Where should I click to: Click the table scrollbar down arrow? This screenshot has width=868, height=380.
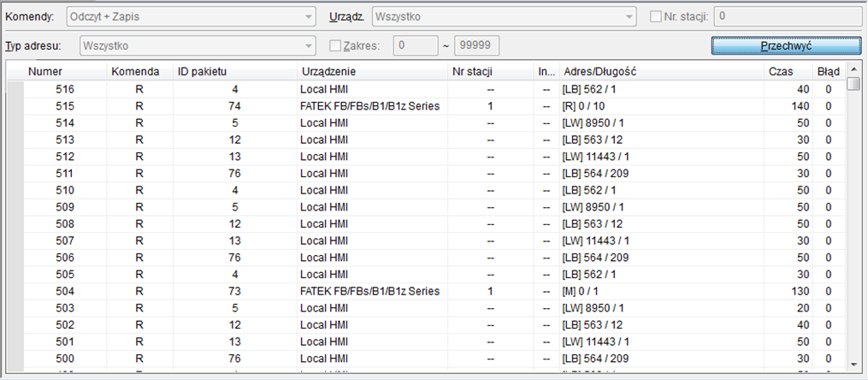[x=854, y=365]
